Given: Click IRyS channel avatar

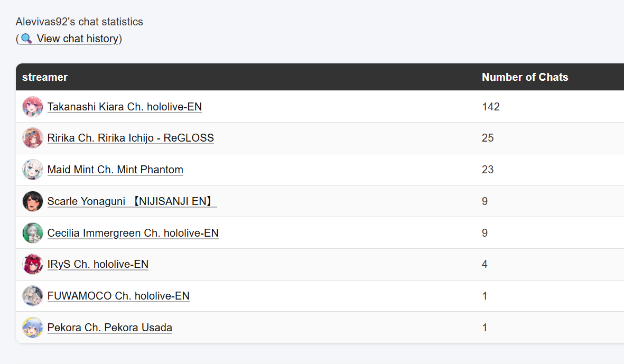Looking at the screenshot, I should tap(33, 264).
